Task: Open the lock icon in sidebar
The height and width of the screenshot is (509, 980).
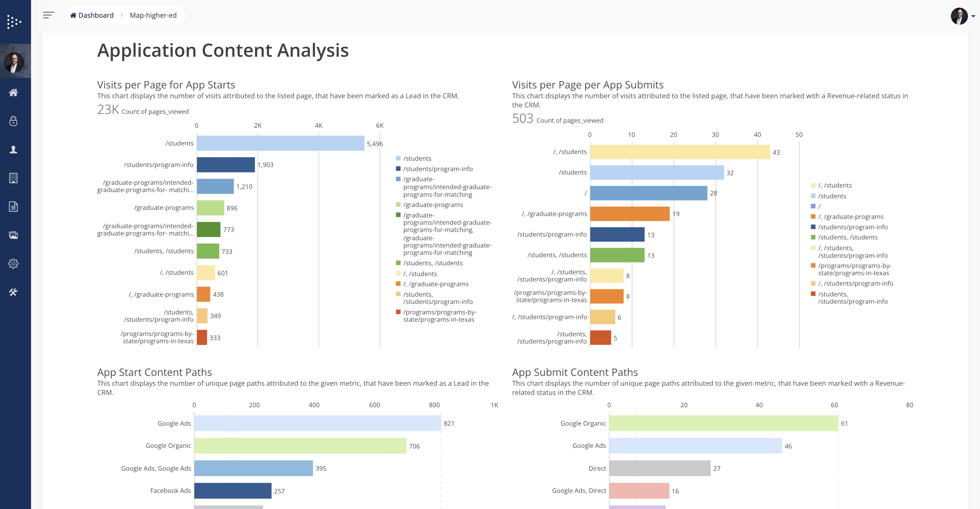Action: (x=13, y=121)
